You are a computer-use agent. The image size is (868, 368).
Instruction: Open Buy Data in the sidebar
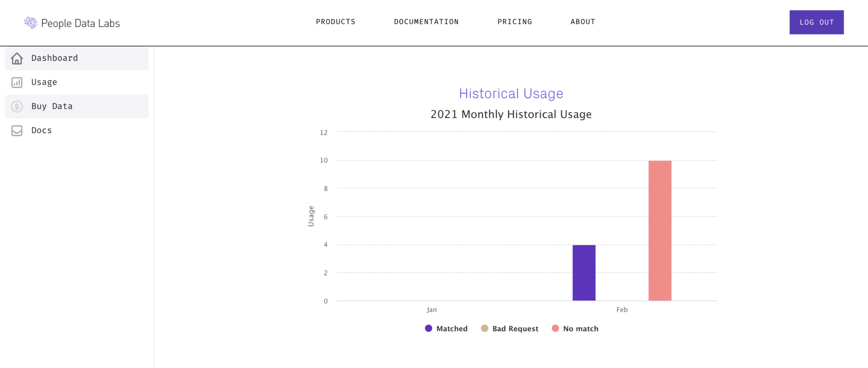77,106
